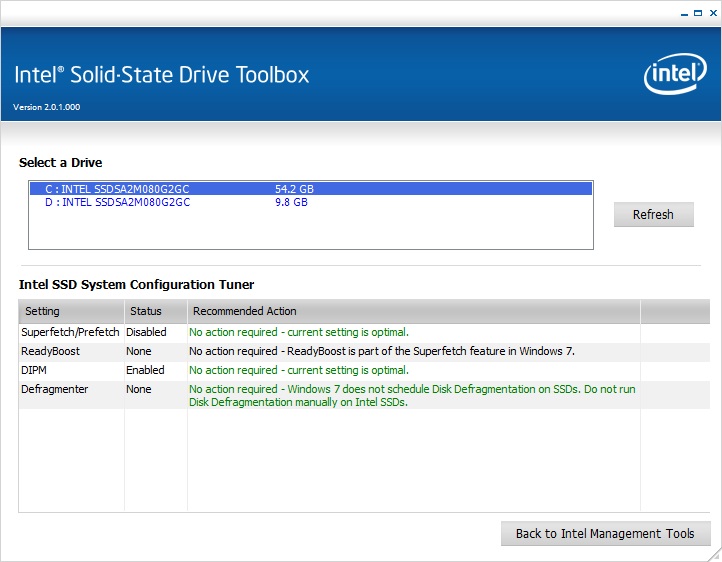
Task: Select drive D: INTEL SSDSA2M080G2GC
Action: [311, 202]
